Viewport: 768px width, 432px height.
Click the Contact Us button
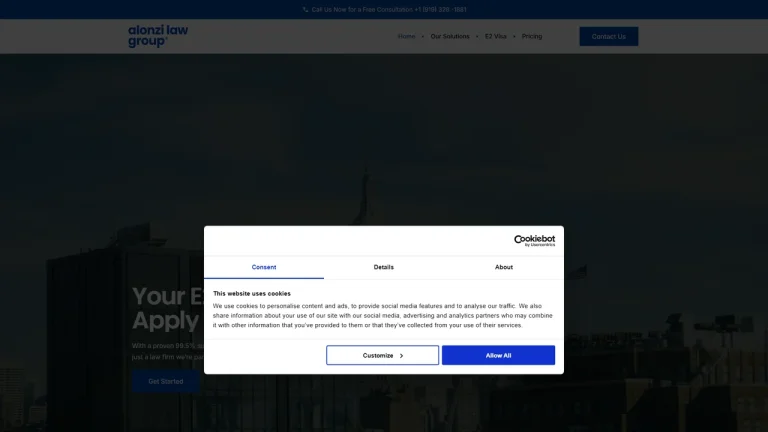coord(608,36)
